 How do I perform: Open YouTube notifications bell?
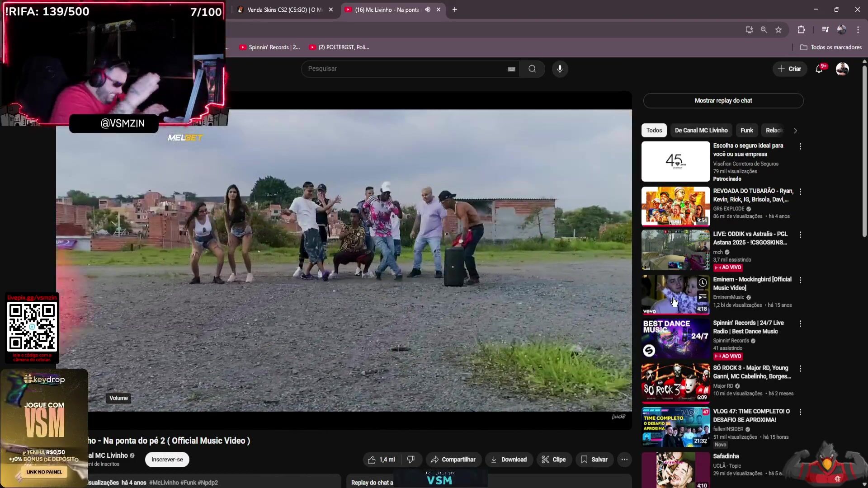point(819,69)
